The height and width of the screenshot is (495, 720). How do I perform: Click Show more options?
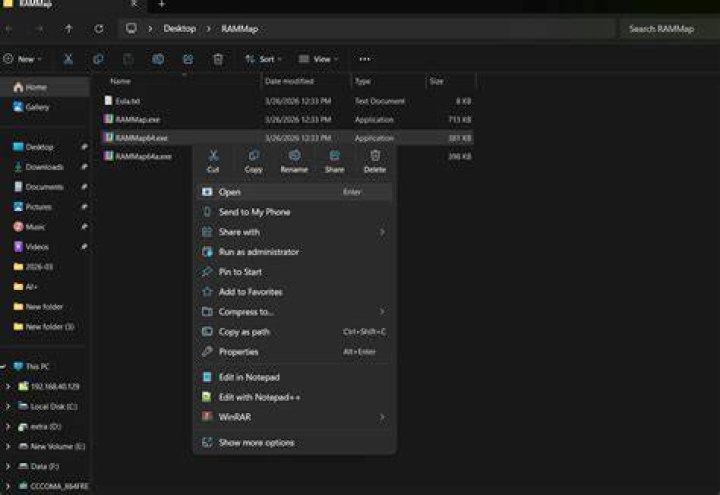[x=294, y=443]
